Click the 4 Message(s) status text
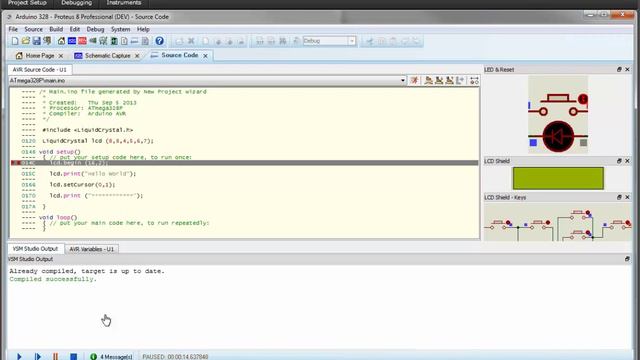Screen dimensions: 640x360 pyautogui.click(x=116, y=357)
